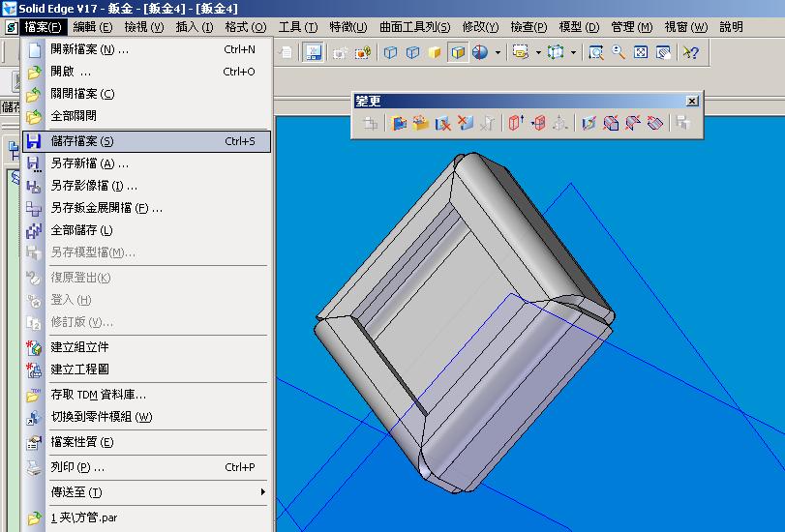Activate the Zoom Area tool
The width and height of the screenshot is (785, 532).
(595, 52)
